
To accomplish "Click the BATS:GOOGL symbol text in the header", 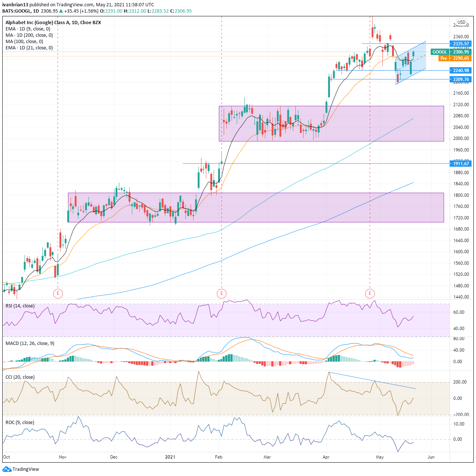I will (16, 11).
